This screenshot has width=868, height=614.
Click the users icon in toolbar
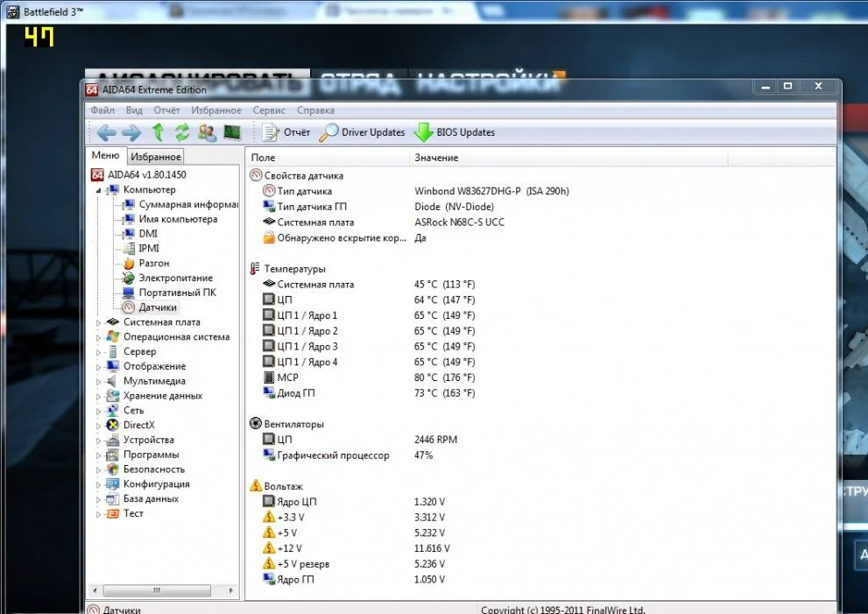click(207, 132)
